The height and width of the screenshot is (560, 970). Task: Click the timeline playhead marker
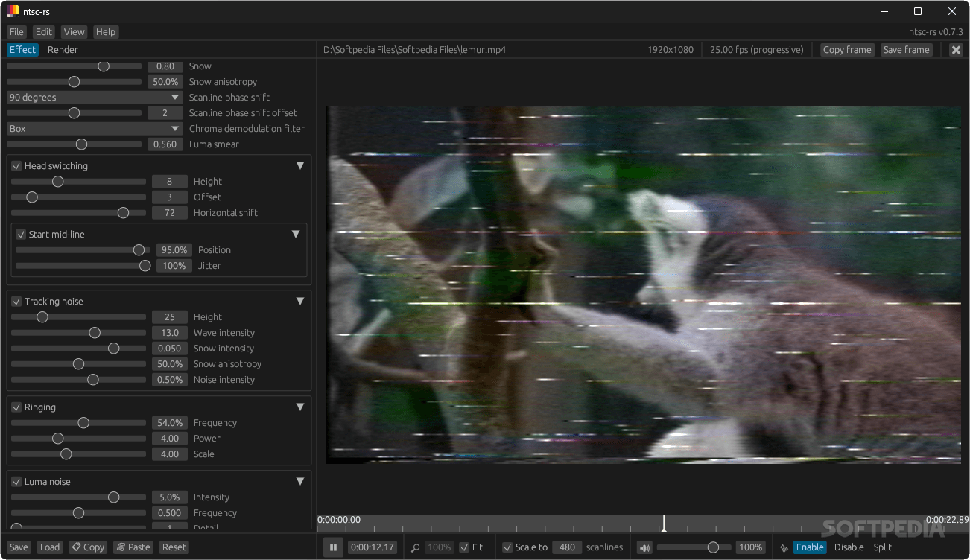coord(664,524)
